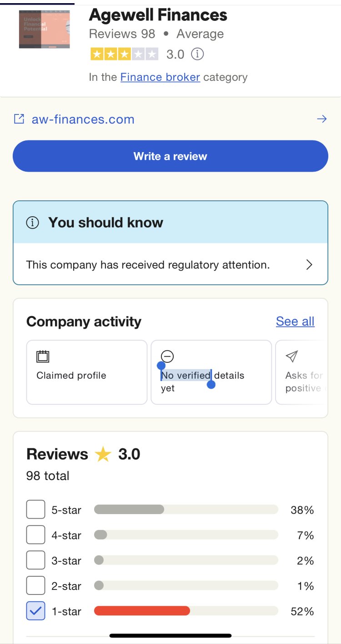Tap the paper plane icon in Company activity
This screenshot has height=644, width=341.
tap(292, 357)
